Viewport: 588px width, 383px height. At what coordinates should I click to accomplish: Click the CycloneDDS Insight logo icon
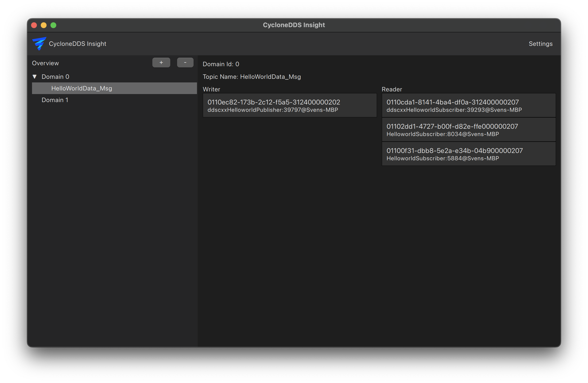click(39, 43)
